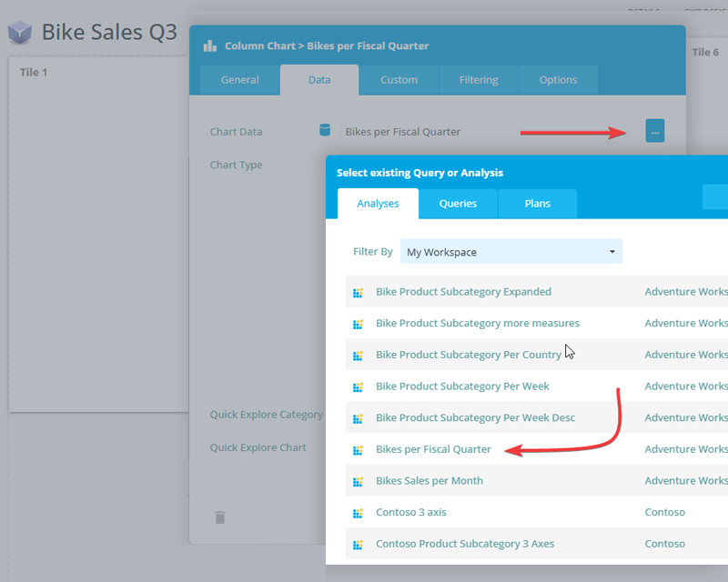728x582 pixels.
Task: Switch to the Queries tab
Action: pos(458,204)
